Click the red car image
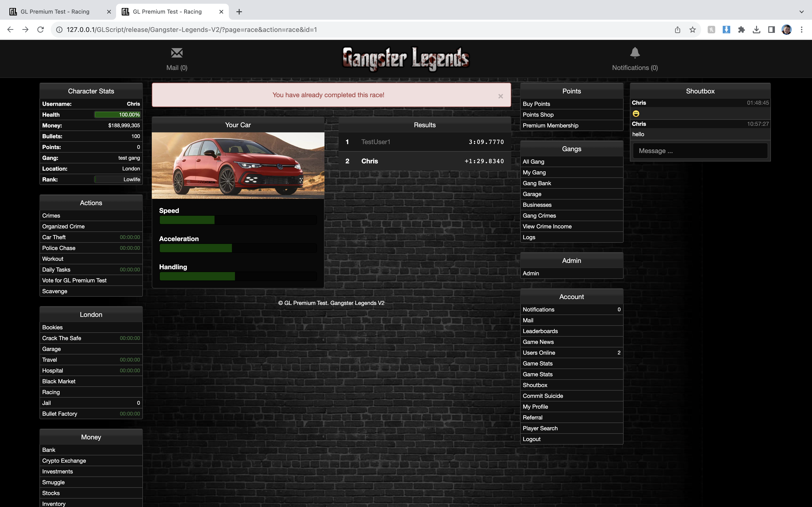The image size is (812, 507). coord(238,165)
